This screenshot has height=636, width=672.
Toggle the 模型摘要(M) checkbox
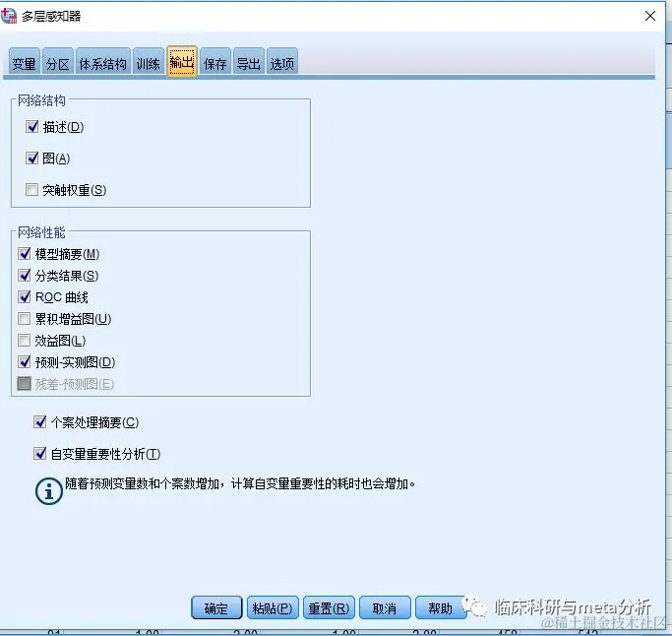tap(25, 253)
